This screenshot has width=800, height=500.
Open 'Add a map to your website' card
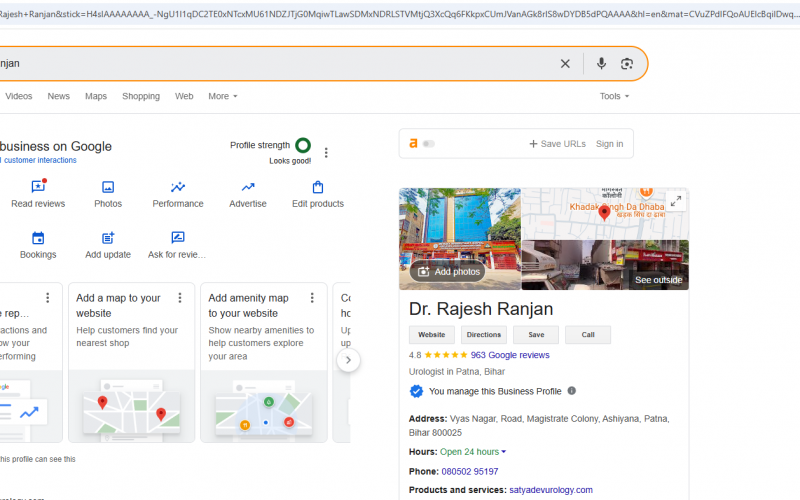[x=132, y=362]
